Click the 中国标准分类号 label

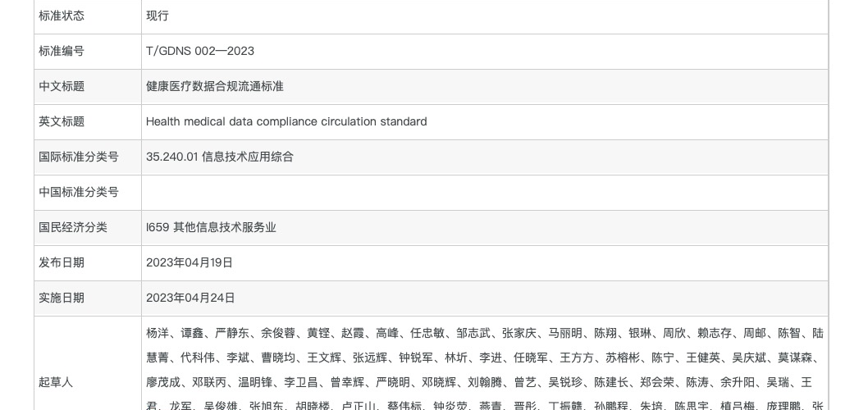pos(79,192)
